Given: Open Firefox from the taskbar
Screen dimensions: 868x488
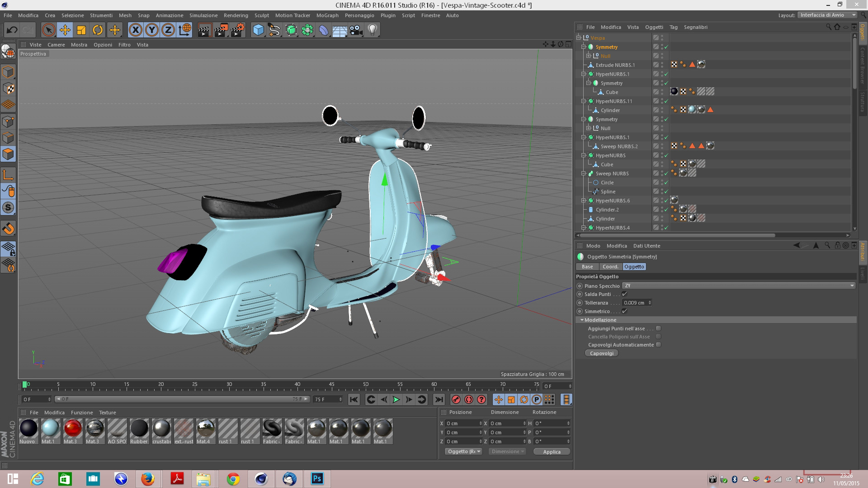Looking at the screenshot, I should coord(148,479).
